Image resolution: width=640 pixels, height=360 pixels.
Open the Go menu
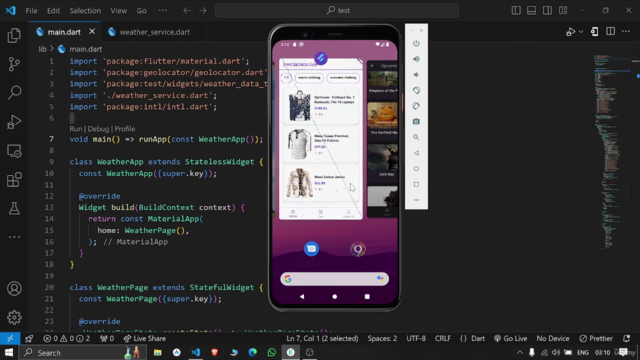[141, 11]
